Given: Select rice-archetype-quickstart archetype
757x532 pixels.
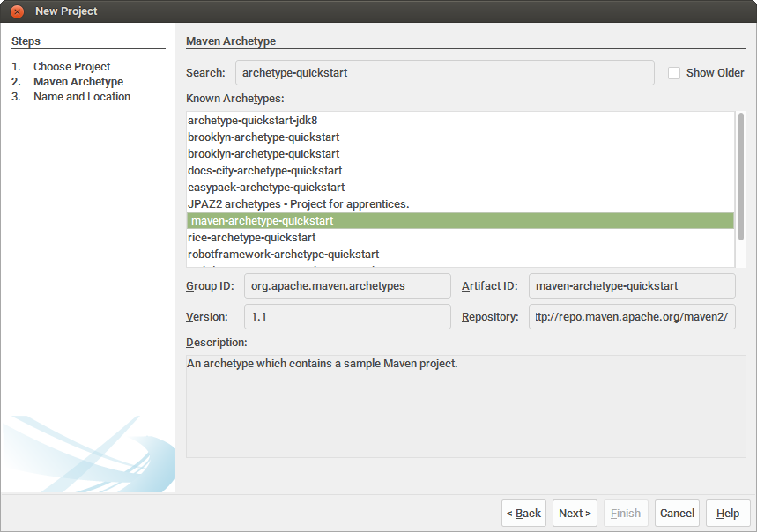Looking at the screenshot, I should (252, 237).
